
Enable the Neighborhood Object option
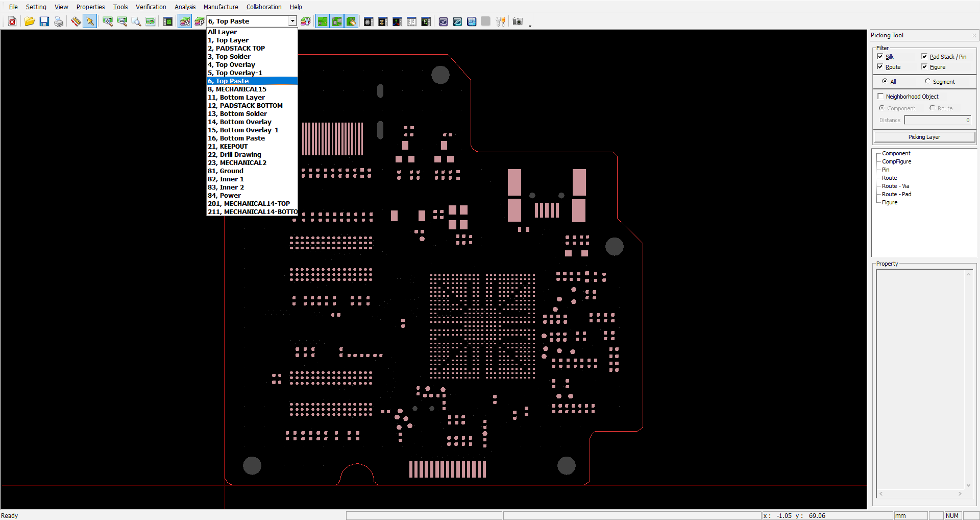[880, 96]
